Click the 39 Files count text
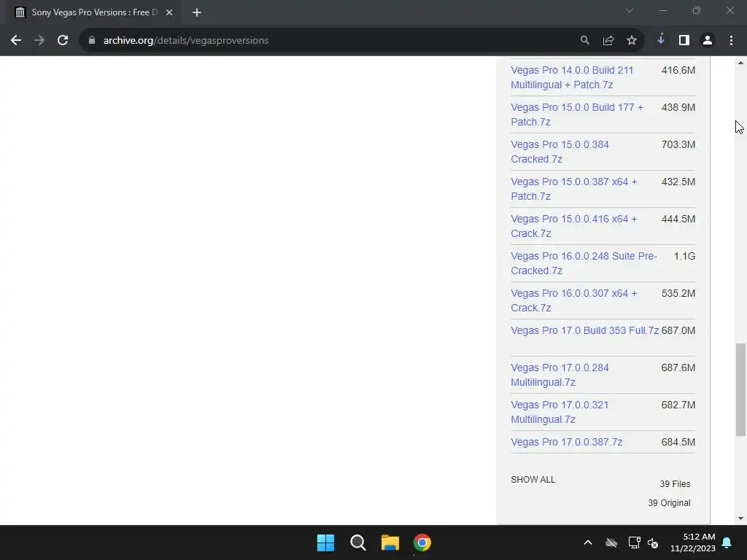Screen dimensions: 747x560 pyautogui.click(x=675, y=484)
